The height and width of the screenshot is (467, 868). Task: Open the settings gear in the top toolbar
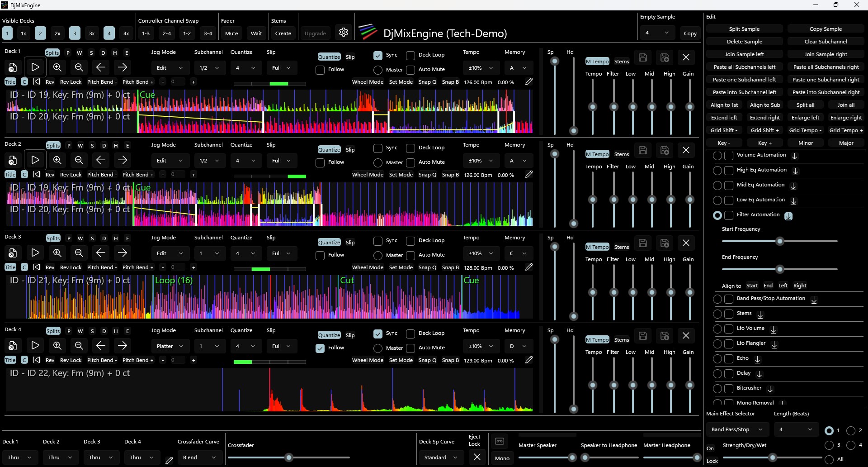(x=344, y=32)
